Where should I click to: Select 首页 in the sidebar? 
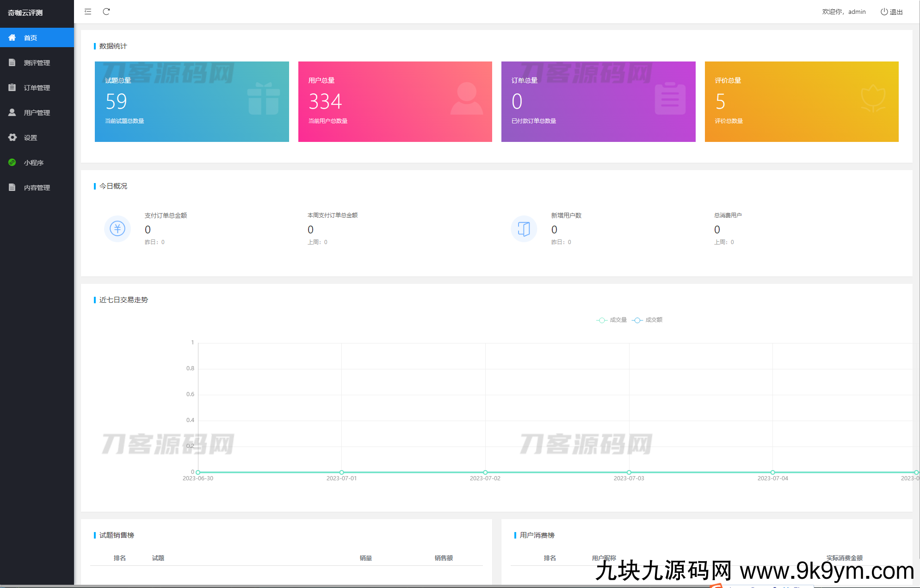click(31, 38)
